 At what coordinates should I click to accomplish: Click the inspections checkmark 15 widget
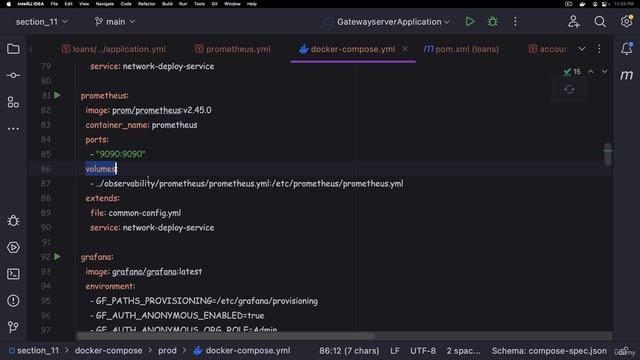572,72
